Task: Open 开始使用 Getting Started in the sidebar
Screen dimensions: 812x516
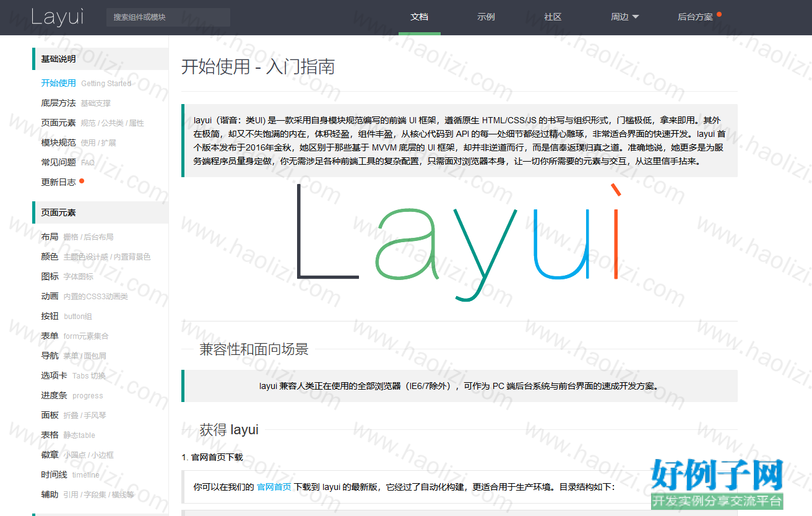Action: click(86, 83)
